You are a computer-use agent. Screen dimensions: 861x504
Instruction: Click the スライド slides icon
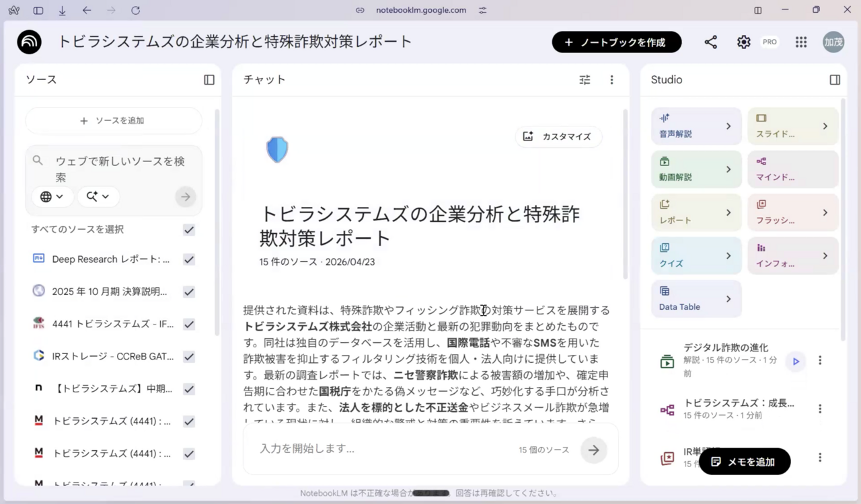point(761,118)
